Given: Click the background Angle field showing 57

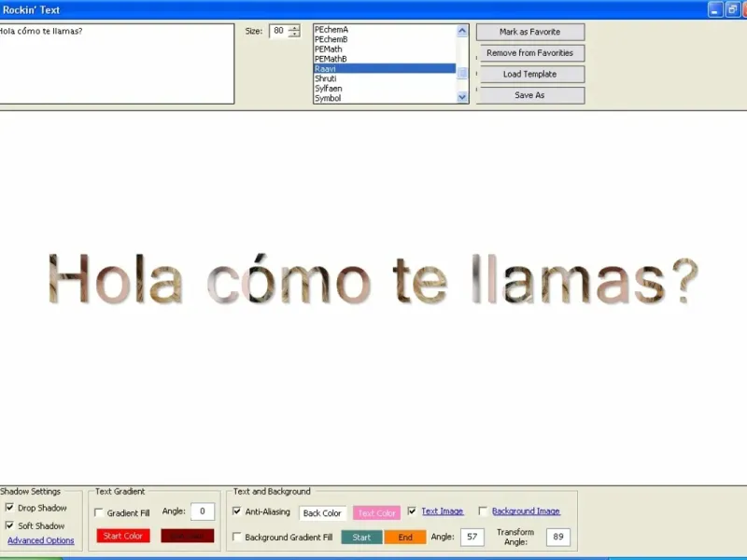Looking at the screenshot, I should [472, 538].
